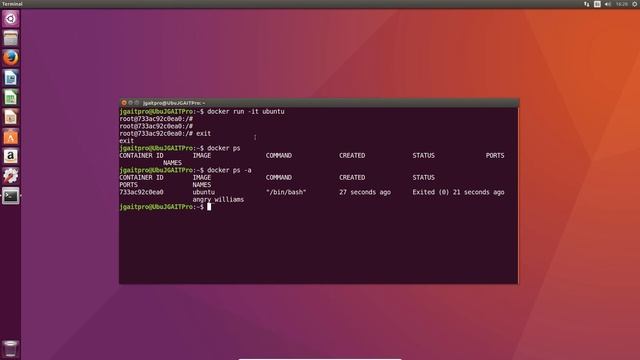The height and width of the screenshot is (360, 640).
Task: Close the terminal window
Action: point(124,103)
